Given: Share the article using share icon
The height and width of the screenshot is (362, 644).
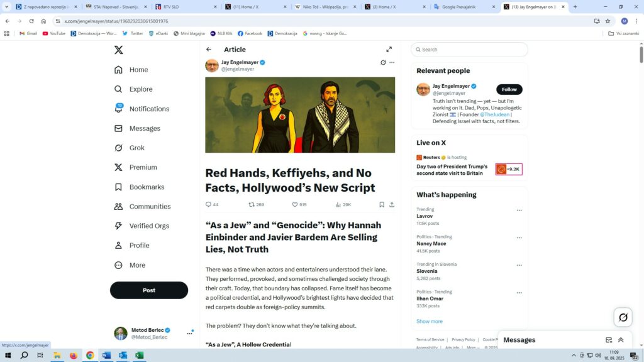Looking at the screenshot, I should point(392,204).
